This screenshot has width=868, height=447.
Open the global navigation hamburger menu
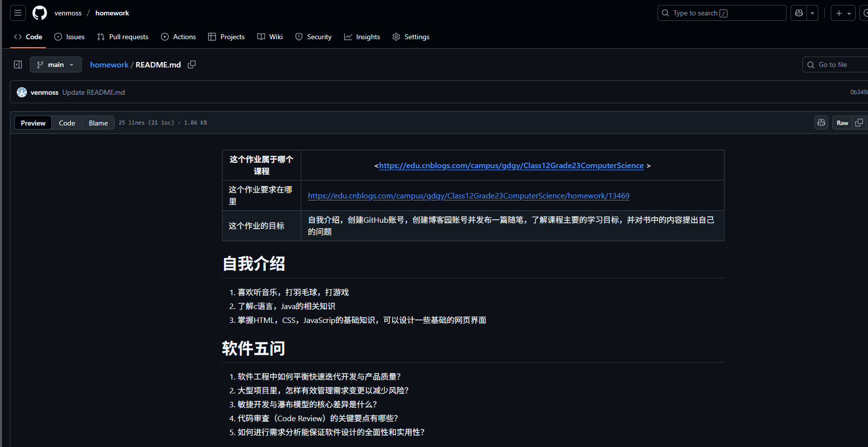(x=18, y=13)
